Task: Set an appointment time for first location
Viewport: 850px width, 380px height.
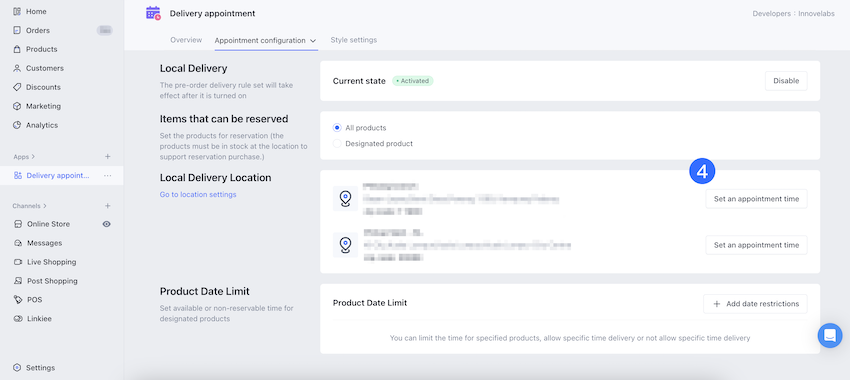Action: point(756,199)
